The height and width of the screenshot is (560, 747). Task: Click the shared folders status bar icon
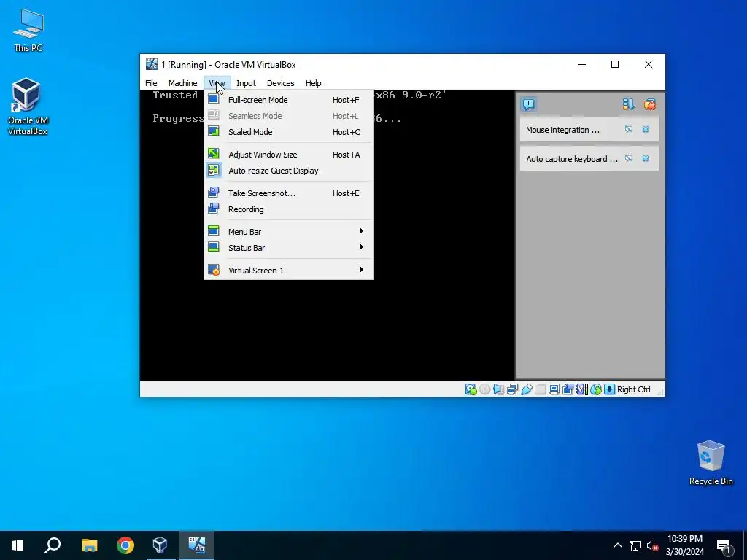point(541,389)
